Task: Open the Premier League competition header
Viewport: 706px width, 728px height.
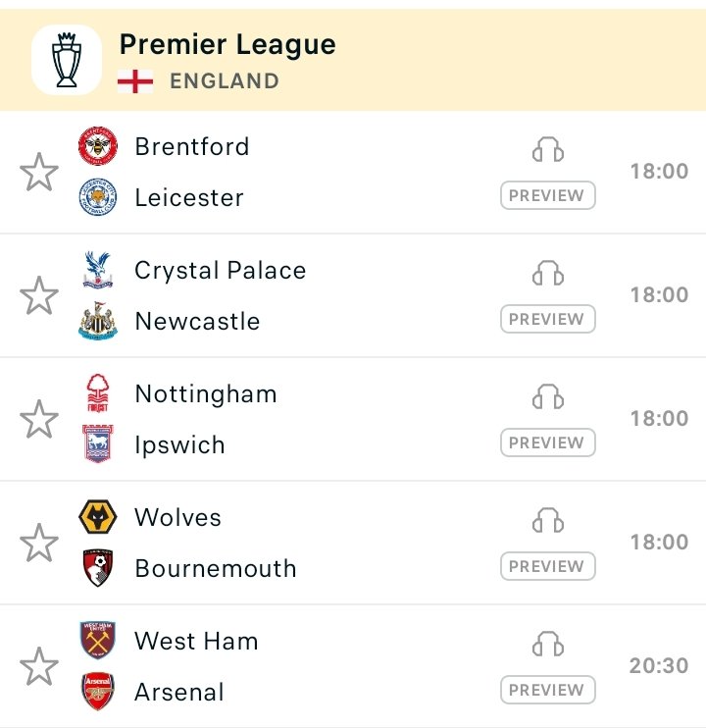Action: click(353, 60)
